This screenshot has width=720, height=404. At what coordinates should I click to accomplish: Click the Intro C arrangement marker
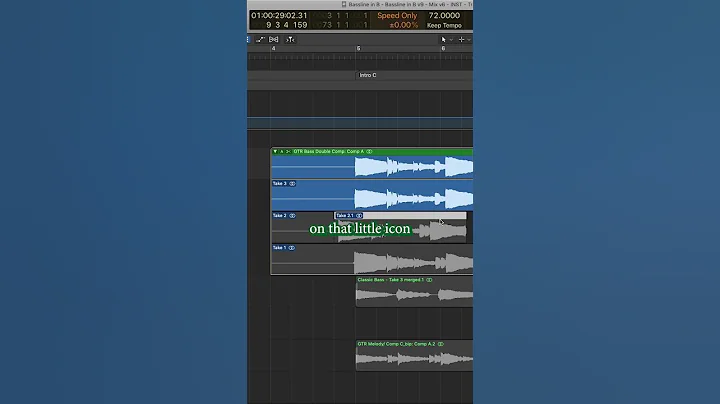coord(368,75)
